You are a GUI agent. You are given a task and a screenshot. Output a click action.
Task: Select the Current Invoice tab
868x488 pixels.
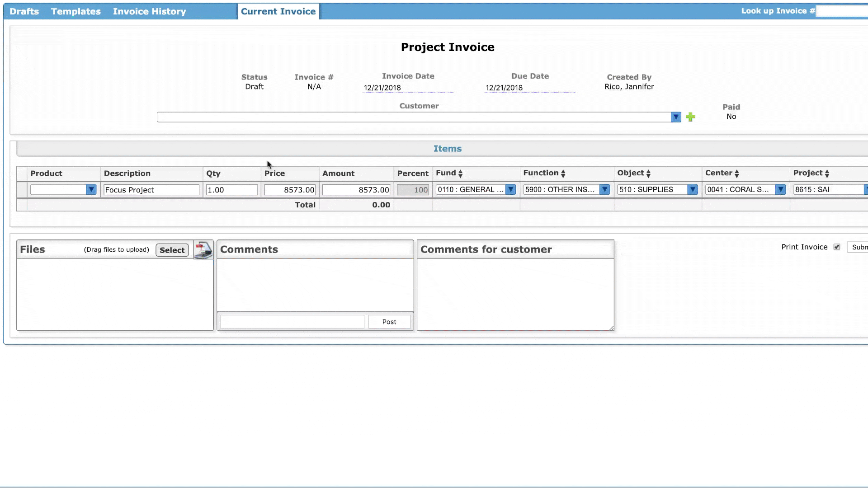click(278, 11)
